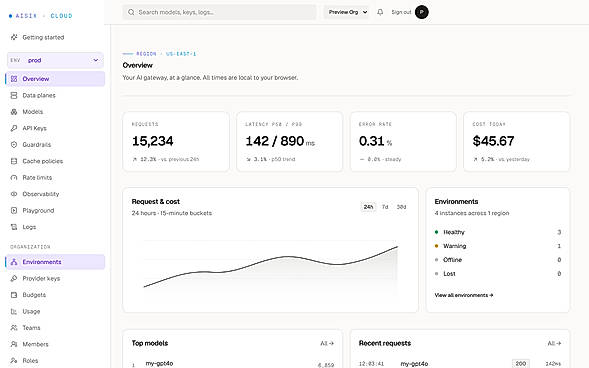Go to Budgets page
Viewport: 589px width, 368px height.
click(x=55, y=295)
